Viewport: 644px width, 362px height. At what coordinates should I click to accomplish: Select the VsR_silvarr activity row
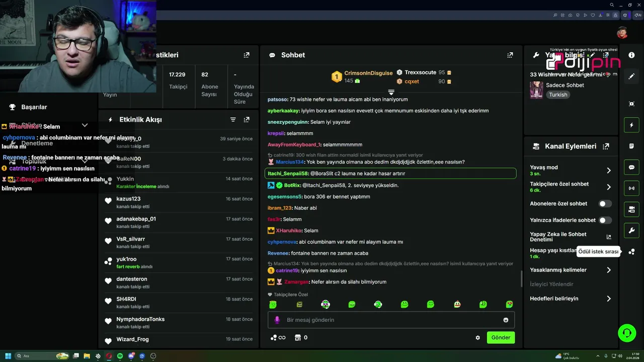(x=179, y=242)
